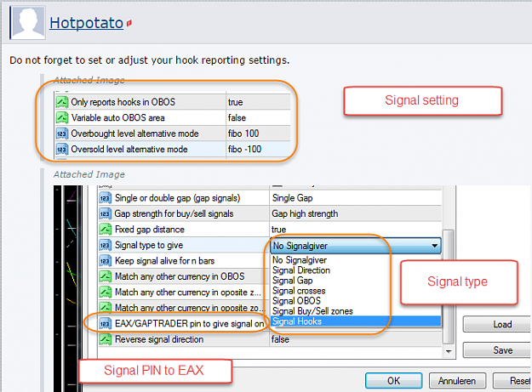
Task: Select 'Gap strength for buy/sell signals' label
Action: pyautogui.click(x=174, y=213)
